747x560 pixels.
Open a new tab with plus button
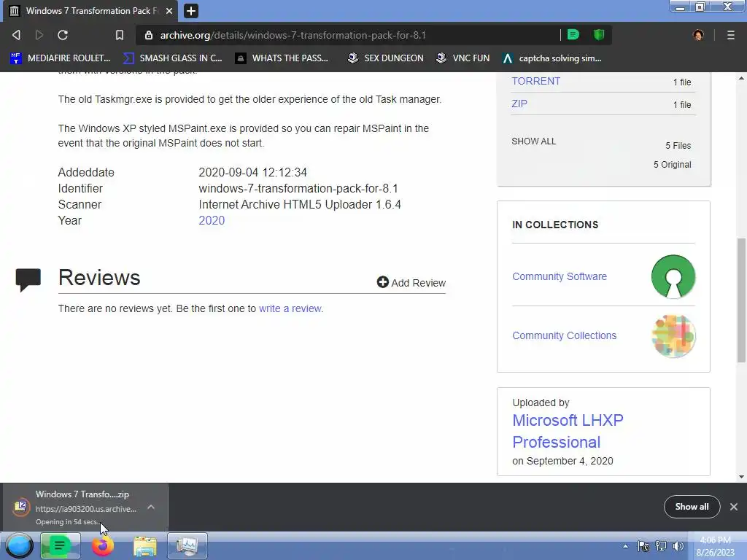click(x=190, y=10)
